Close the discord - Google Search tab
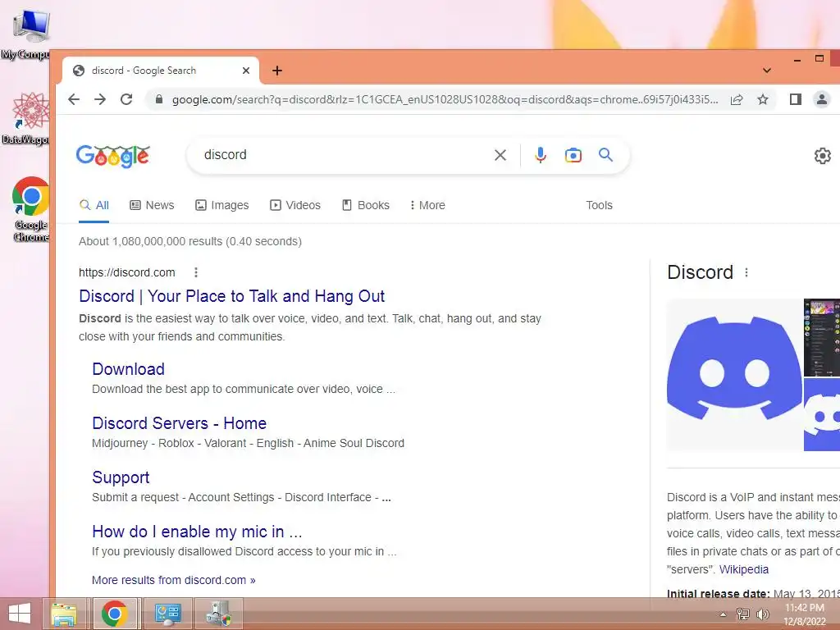Screen dimensions: 840x630 coord(246,71)
